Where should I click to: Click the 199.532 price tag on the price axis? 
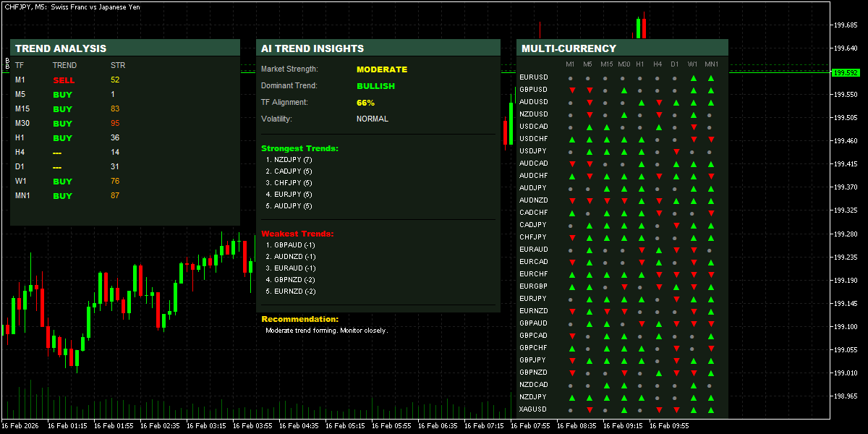[847, 72]
